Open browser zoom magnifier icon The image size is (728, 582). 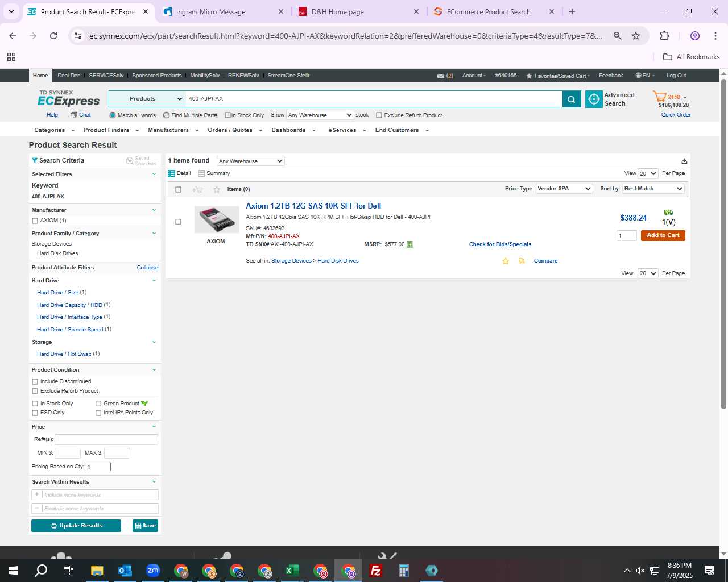(x=617, y=36)
